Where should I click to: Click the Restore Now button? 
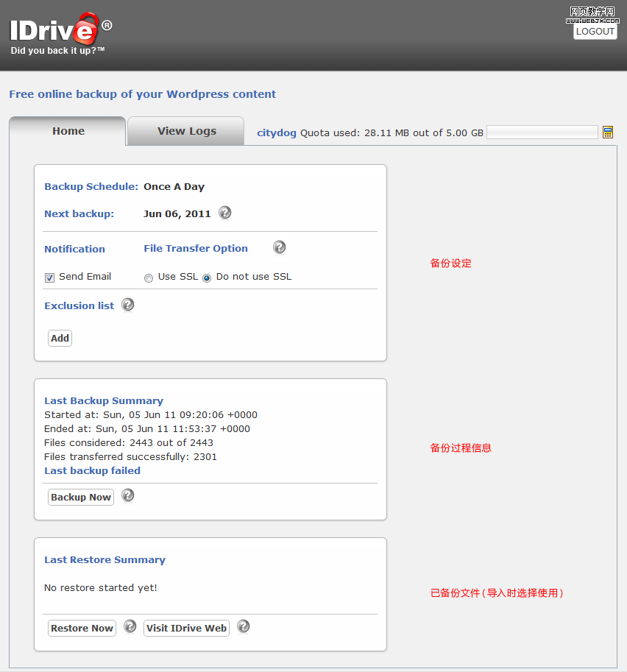(82, 629)
